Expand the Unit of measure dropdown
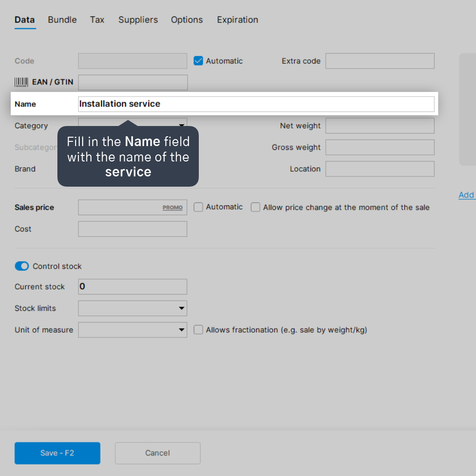This screenshot has width=476, height=476. (x=133, y=329)
